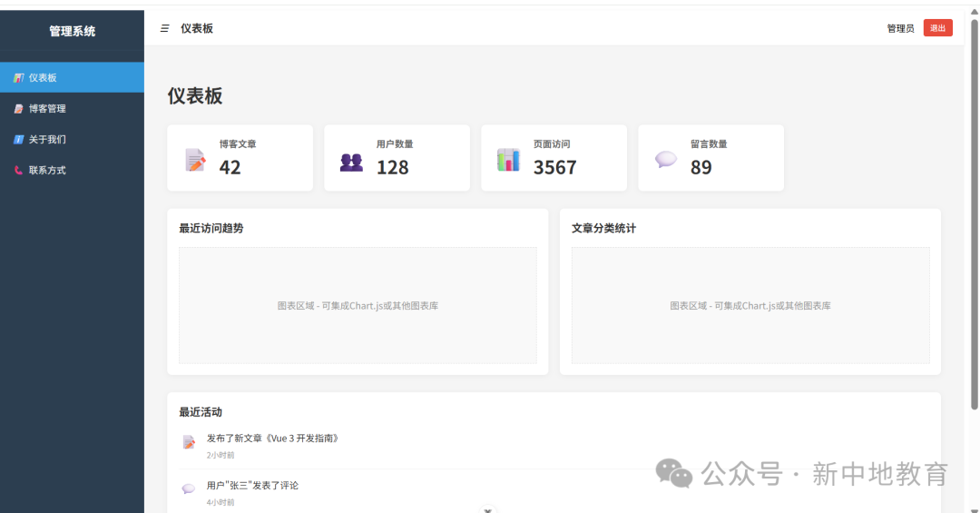Click the comment icon beside 张三 activity
This screenshot has width=980, height=513.
click(x=188, y=488)
